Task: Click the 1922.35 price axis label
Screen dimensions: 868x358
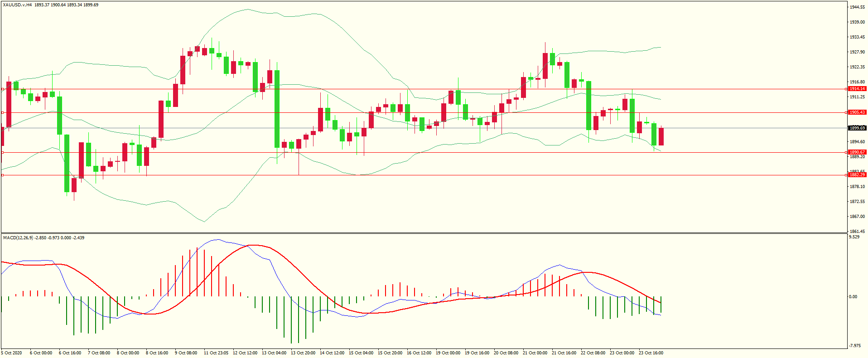Action: coord(858,67)
